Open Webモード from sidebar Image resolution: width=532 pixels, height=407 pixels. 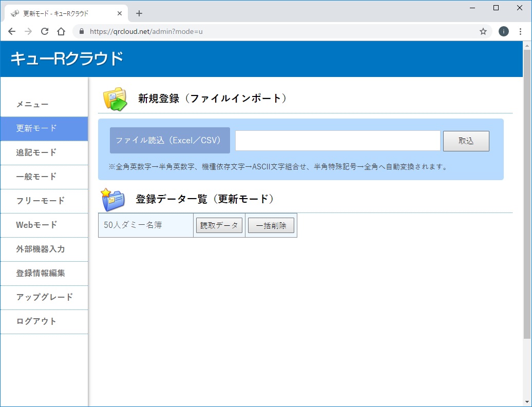[44, 225]
